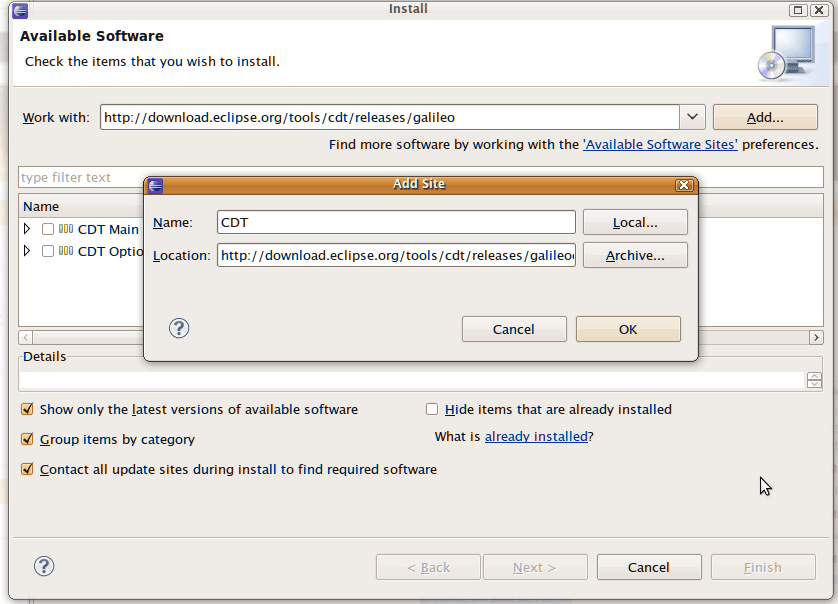Viewport: 838px width, 604px height.
Task: Click the CDT Optional feature icon in the tree
Action: (66, 251)
